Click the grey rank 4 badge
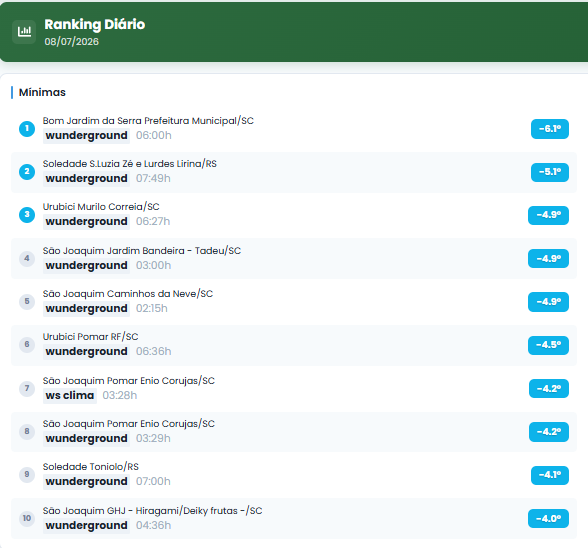This screenshot has width=588, height=548. [x=27, y=258]
